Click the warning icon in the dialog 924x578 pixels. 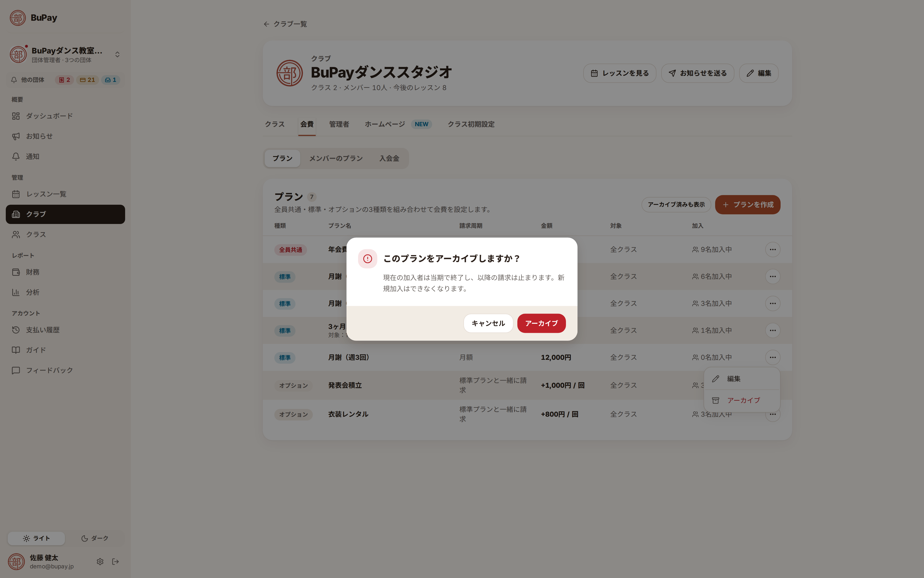367,259
